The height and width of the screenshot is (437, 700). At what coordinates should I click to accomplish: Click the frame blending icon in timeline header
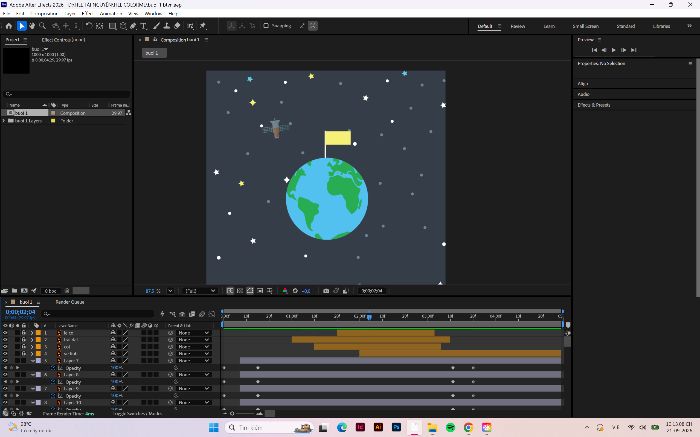tap(192, 314)
